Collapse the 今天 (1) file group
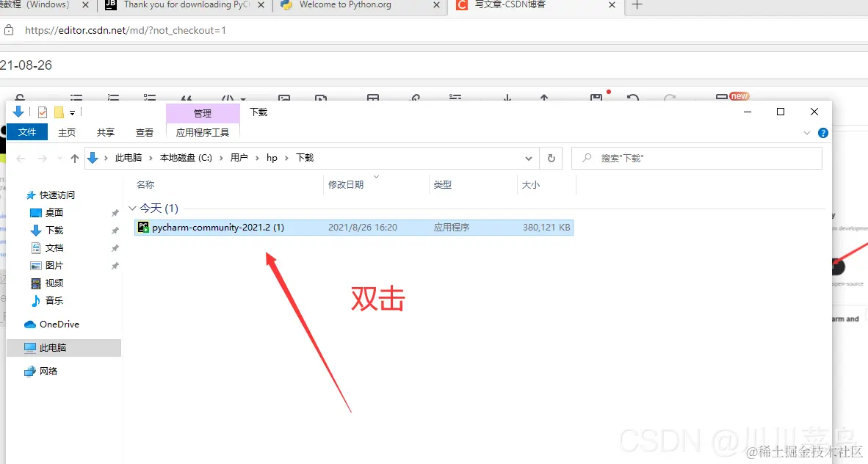This screenshot has height=464, width=868. point(133,208)
